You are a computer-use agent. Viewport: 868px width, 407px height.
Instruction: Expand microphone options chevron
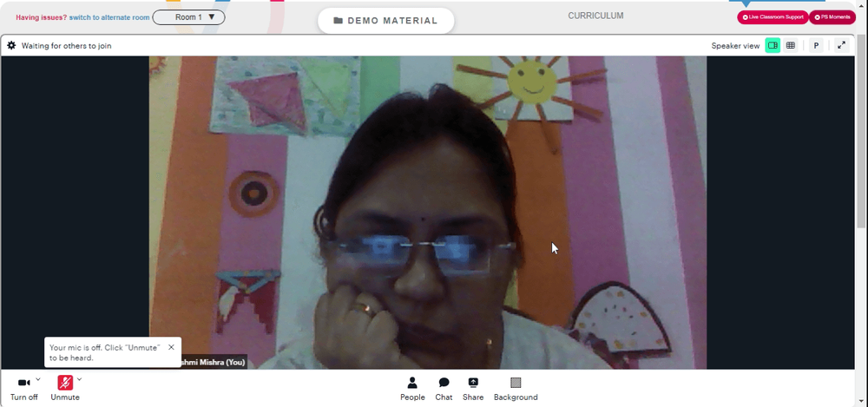(79, 379)
